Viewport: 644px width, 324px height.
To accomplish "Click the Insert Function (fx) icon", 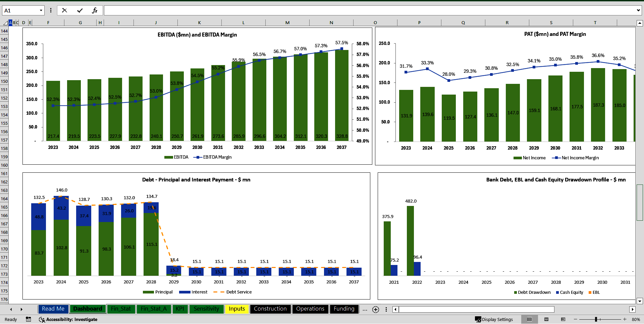I will pyautogui.click(x=95, y=10).
